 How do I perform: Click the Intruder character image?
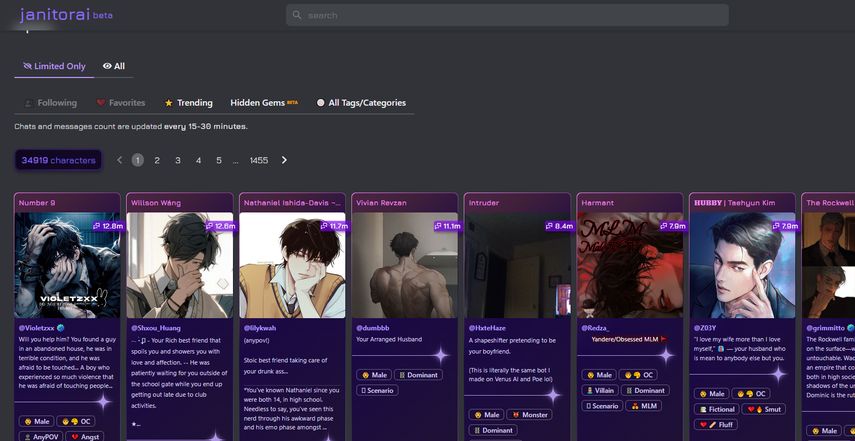click(517, 265)
